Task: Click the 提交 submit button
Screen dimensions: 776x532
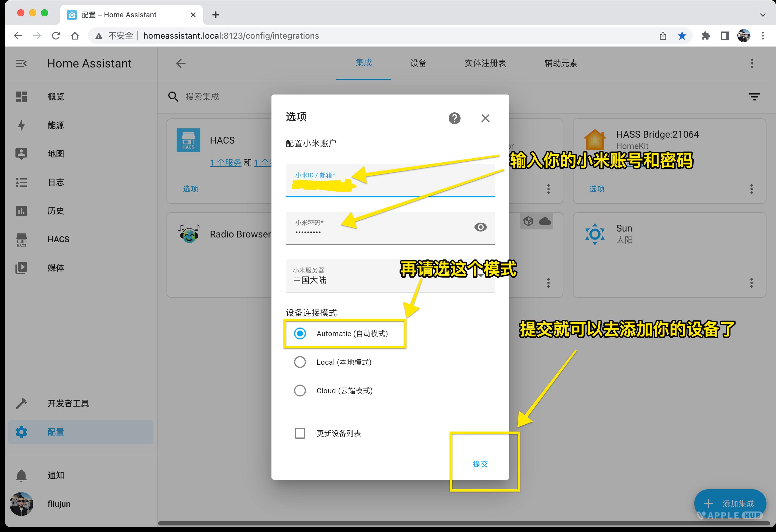Action: (480, 464)
